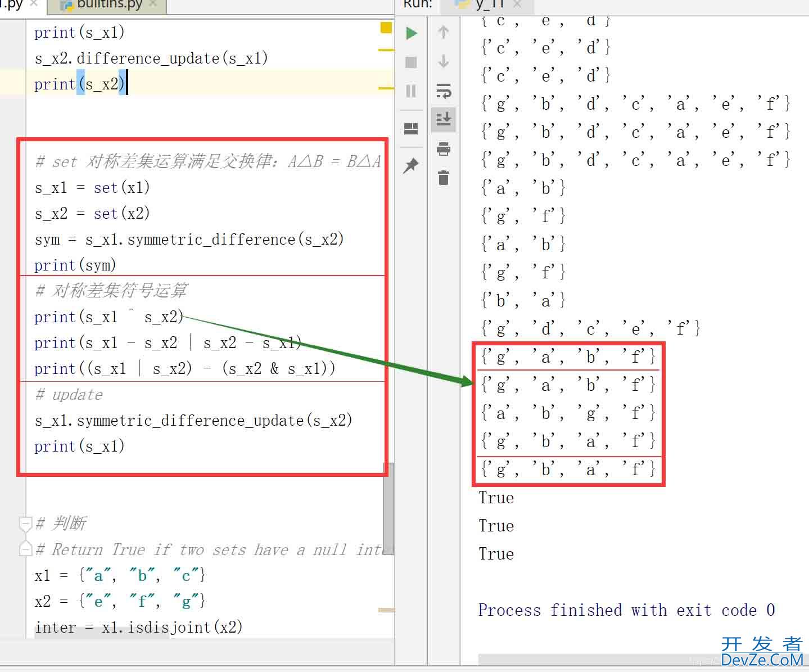The height and width of the screenshot is (672, 809).
Task: Print the console output
Action: 444,149
